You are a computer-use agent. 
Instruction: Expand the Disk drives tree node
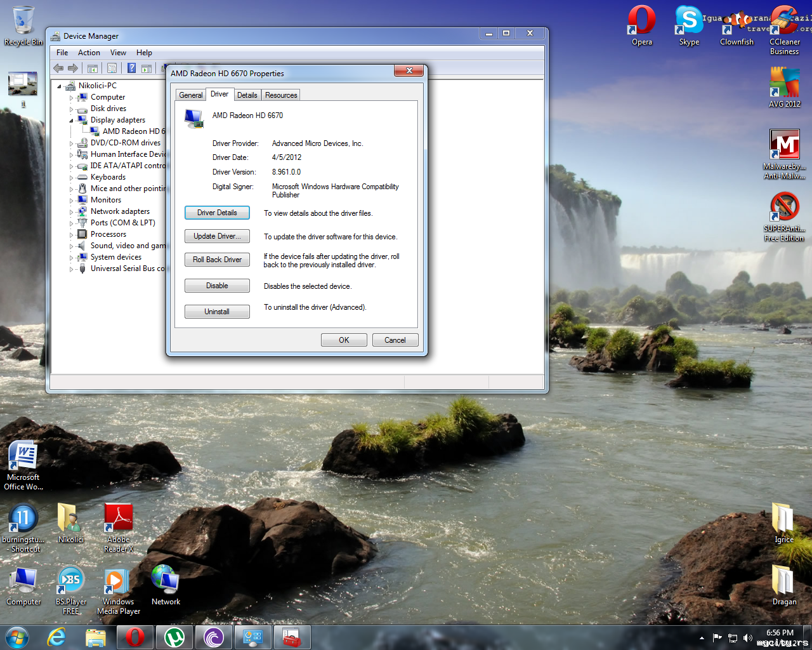[71, 109]
